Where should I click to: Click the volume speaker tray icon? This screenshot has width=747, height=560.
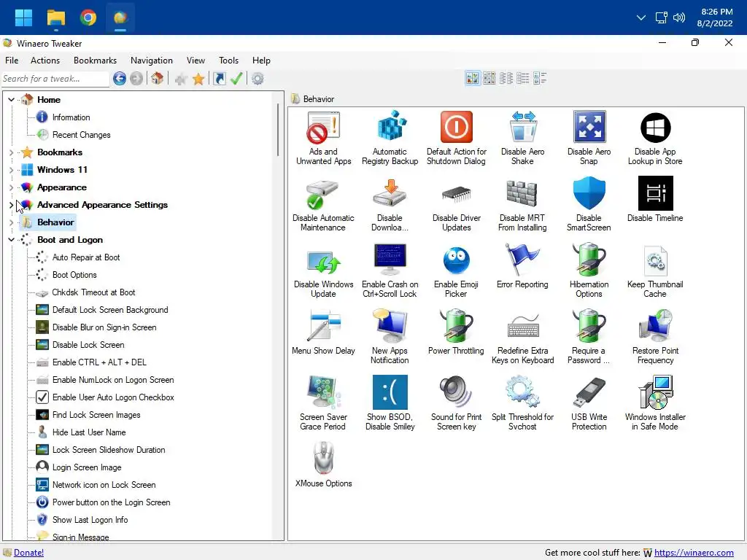[x=679, y=17]
